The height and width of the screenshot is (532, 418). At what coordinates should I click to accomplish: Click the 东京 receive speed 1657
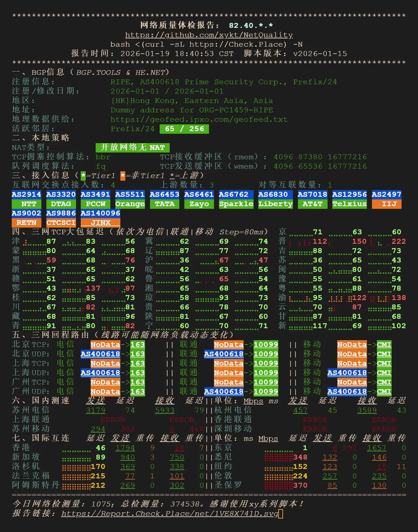[377, 448]
